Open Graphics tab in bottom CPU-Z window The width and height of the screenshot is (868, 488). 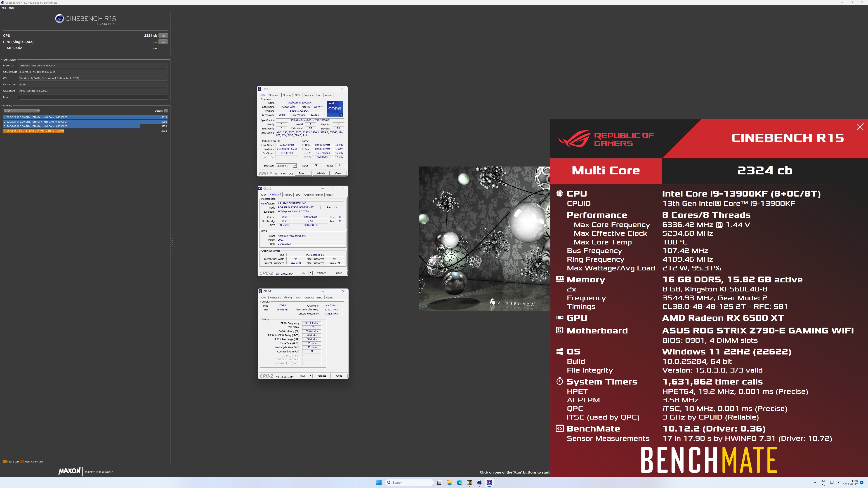309,297
